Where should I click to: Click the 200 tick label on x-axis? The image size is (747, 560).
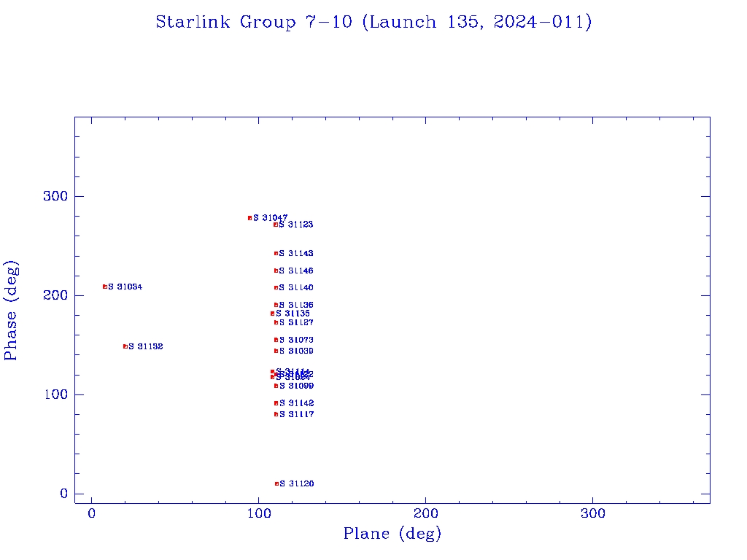point(425,513)
